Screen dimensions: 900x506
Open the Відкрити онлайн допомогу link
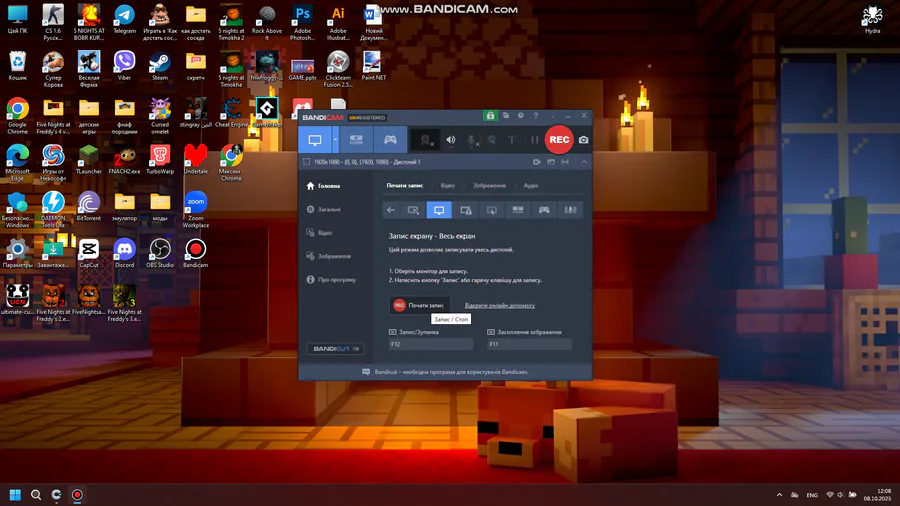click(x=499, y=305)
